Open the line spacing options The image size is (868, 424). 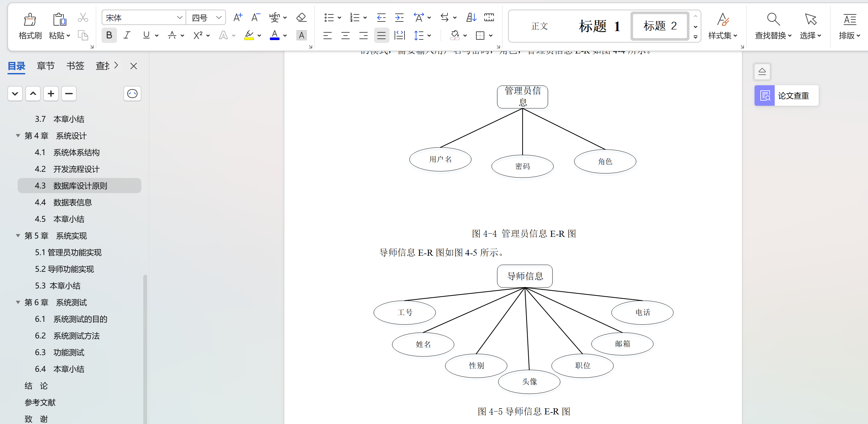coord(419,35)
